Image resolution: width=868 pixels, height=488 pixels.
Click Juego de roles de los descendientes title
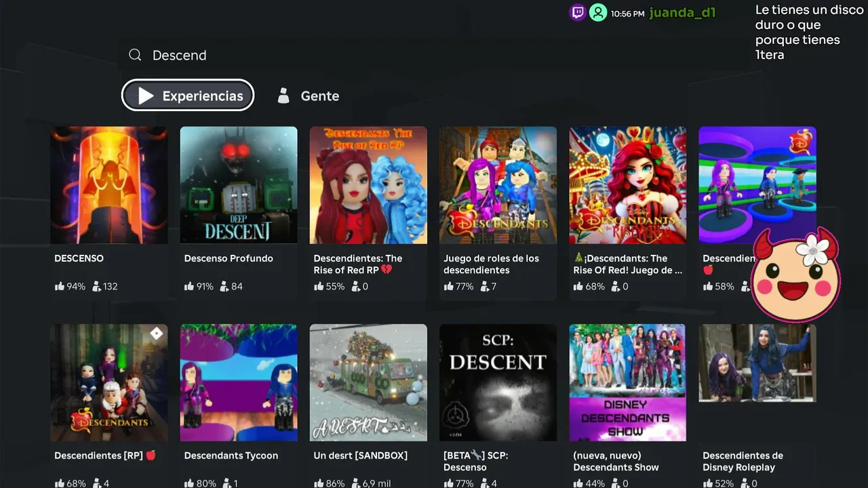[x=491, y=264]
